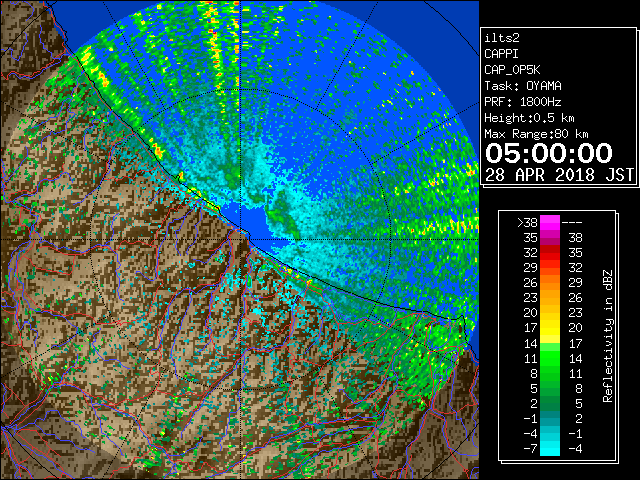Click the magenta >38 color swatch
Viewport: 640px width, 480px height.
pos(550,222)
